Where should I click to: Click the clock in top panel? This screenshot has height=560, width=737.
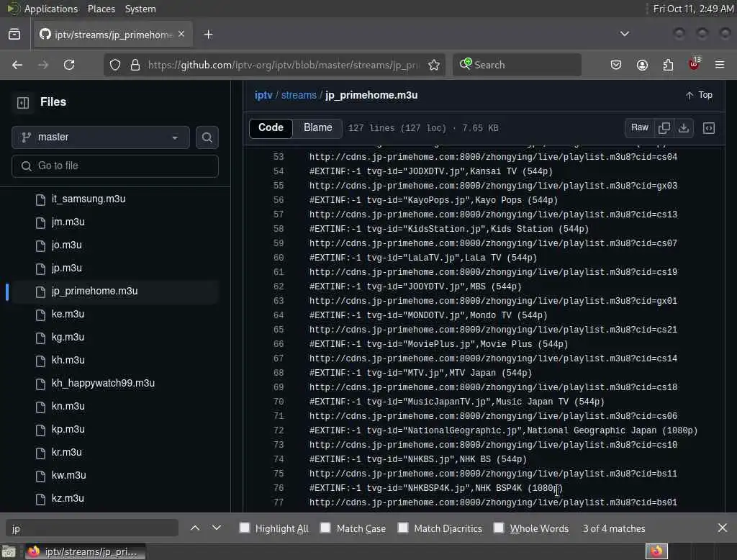click(693, 9)
